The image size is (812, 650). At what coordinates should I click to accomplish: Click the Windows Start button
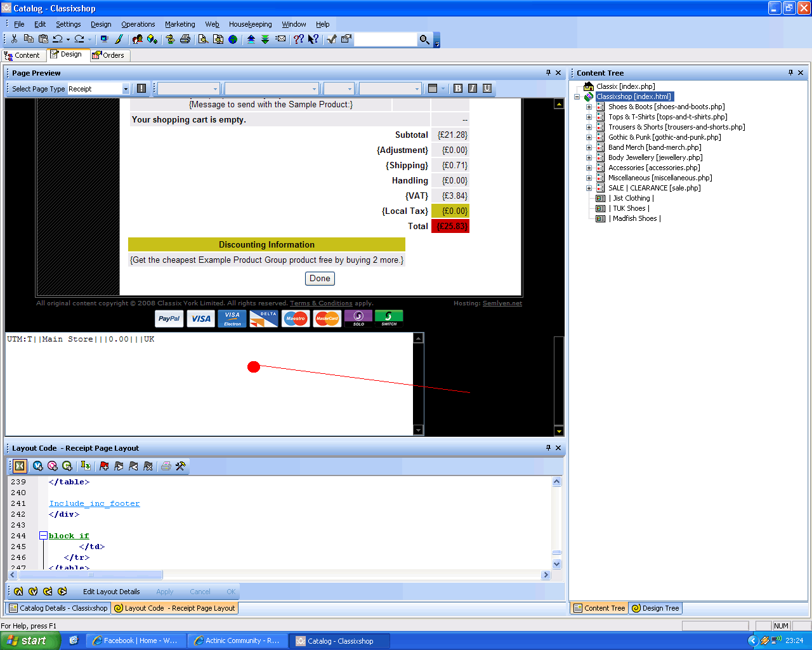(x=29, y=640)
